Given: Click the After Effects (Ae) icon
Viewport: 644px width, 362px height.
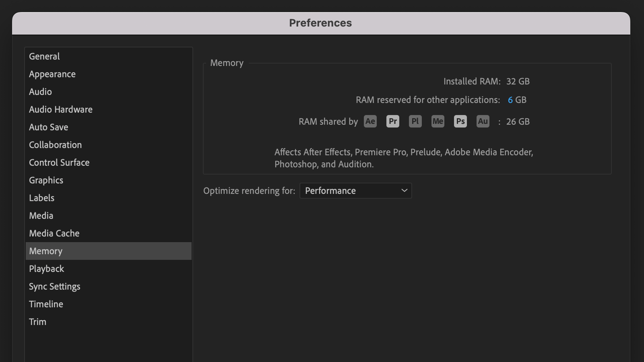Looking at the screenshot, I should [370, 121].
